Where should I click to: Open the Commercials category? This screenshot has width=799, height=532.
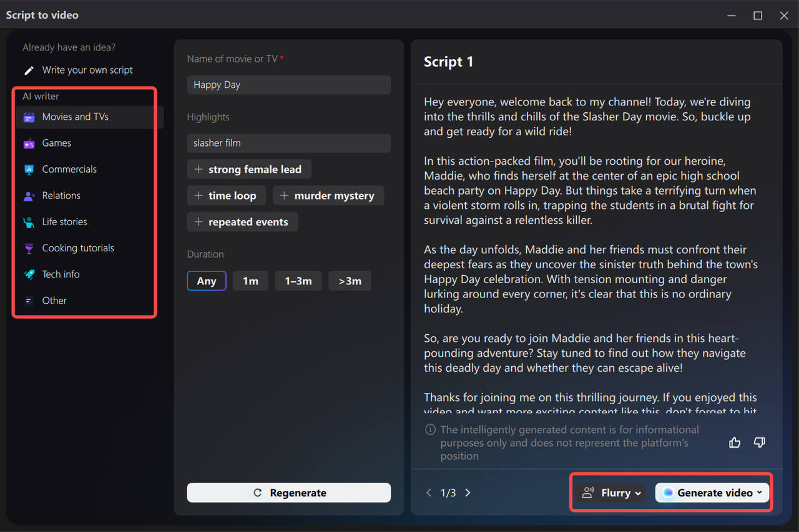(69, 169)
